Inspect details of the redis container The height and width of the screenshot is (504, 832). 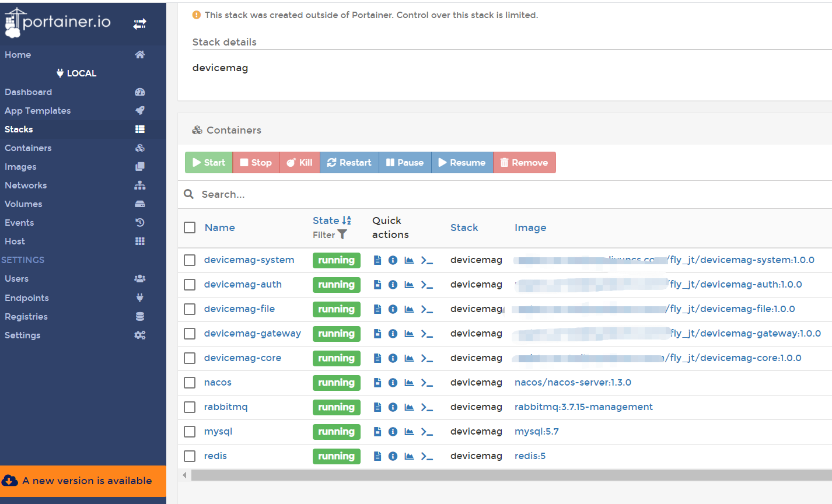[393, 456]
